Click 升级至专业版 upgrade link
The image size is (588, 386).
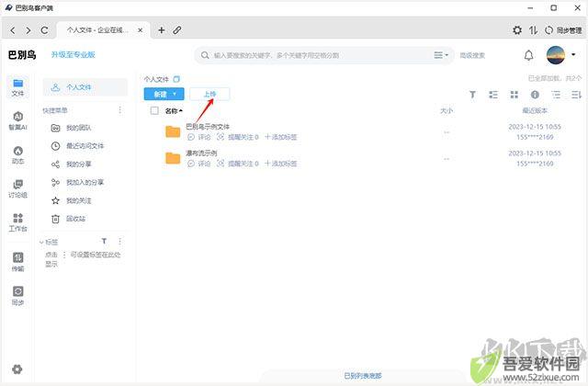coord(73,55)
